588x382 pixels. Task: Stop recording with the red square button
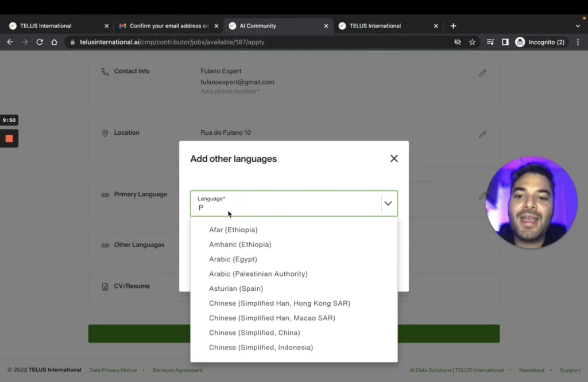[9, 138]
